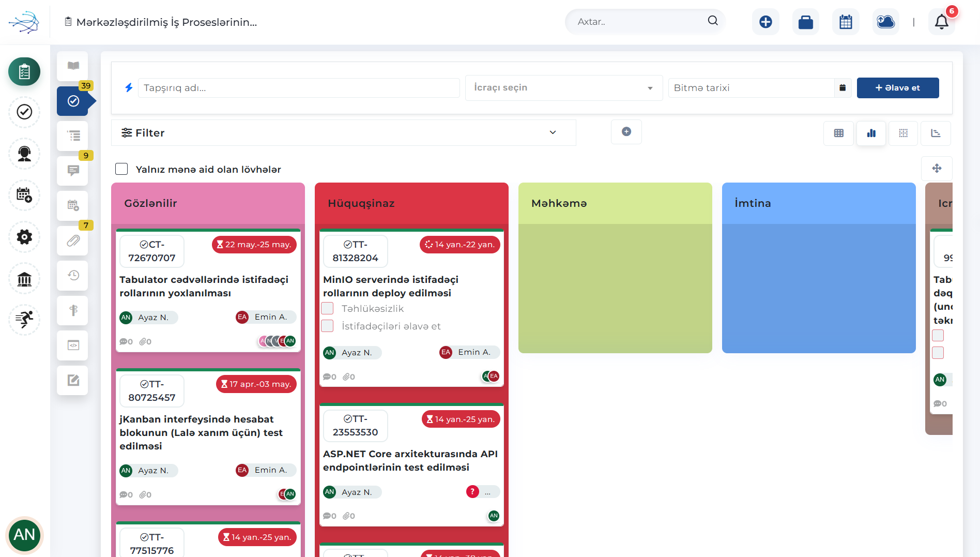
Task: Open task TT-80725457 ID badge
Action: tap(152, 390)
